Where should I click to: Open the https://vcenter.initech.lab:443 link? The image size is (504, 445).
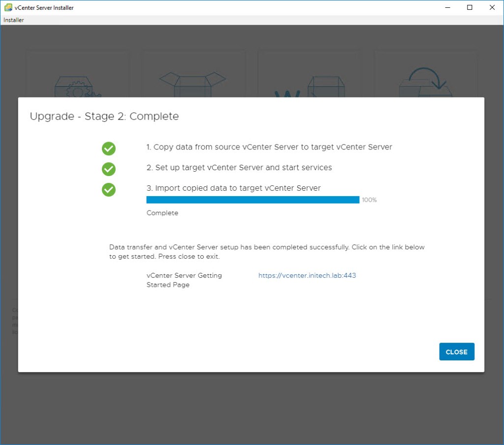coord(307,275)
